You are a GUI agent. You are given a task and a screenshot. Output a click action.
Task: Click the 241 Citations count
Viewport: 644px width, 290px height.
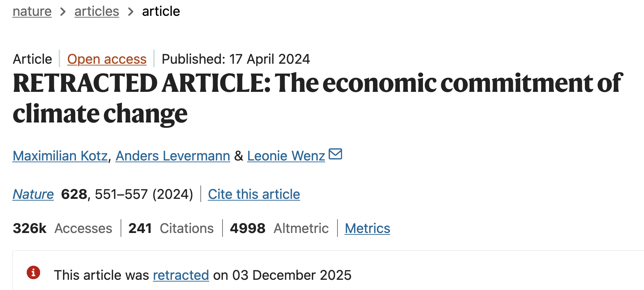(171, 228)
